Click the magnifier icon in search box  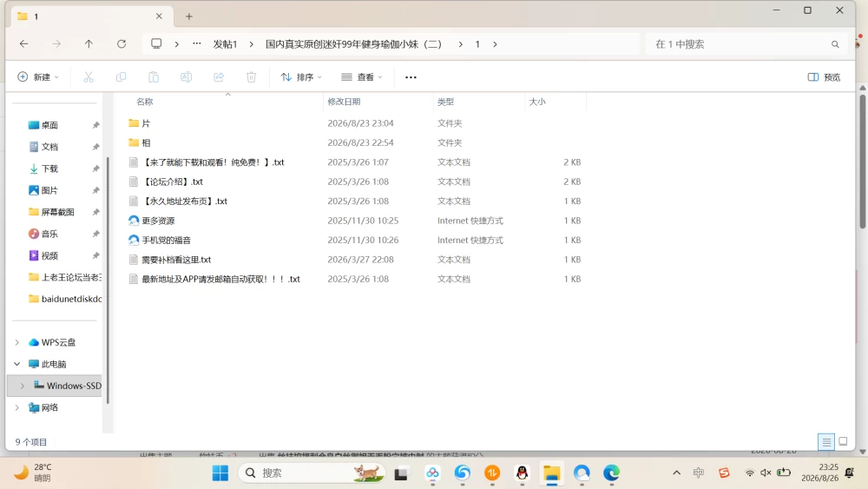835,44
